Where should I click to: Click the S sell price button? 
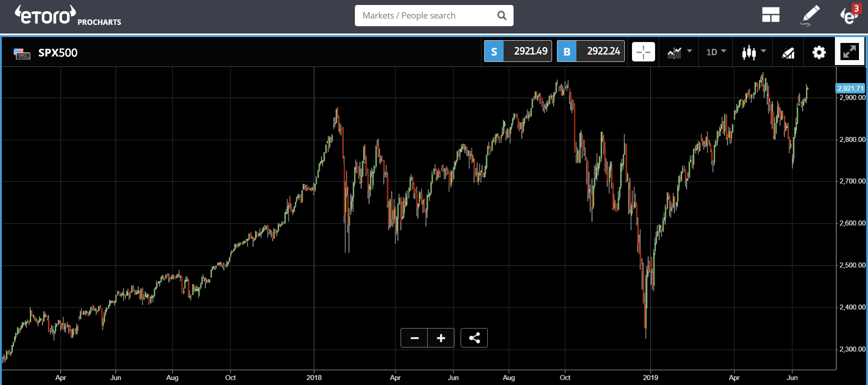518,51
